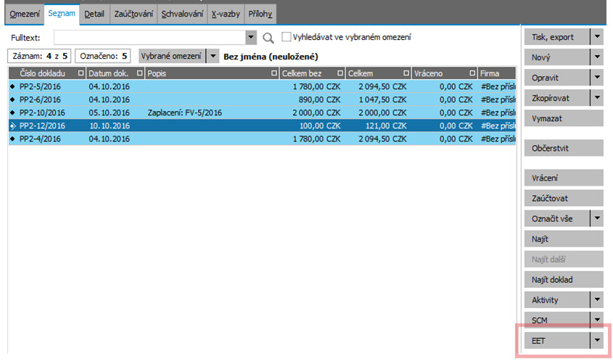Expand the EET button dropdown arrow

597,339
